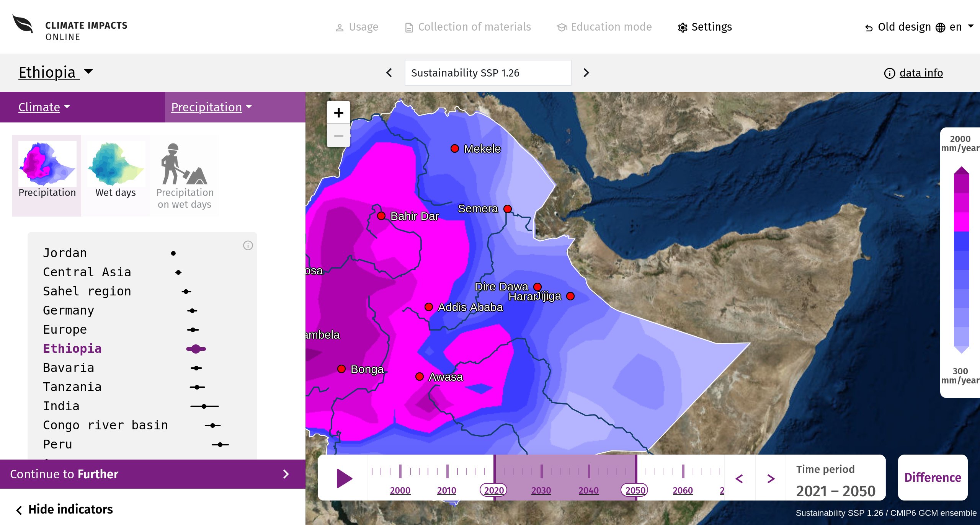
Task: Click the Semera city marker
Action: click(x=508, y=209)
